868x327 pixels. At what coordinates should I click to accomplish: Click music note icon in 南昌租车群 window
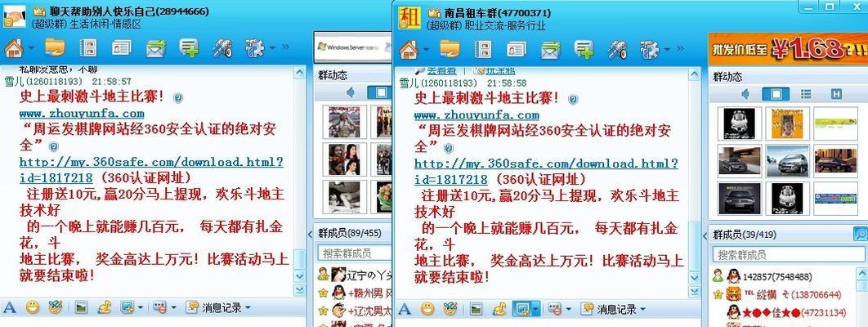[x=500, y=309]
